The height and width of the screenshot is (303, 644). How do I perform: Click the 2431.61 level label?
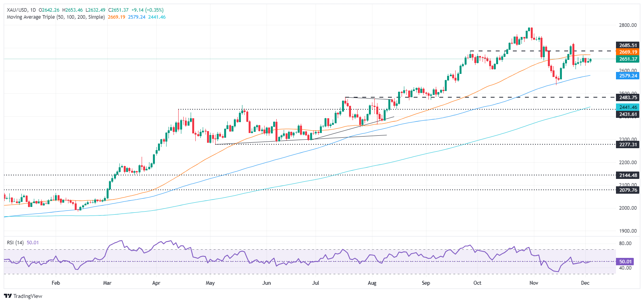(628, 114)
